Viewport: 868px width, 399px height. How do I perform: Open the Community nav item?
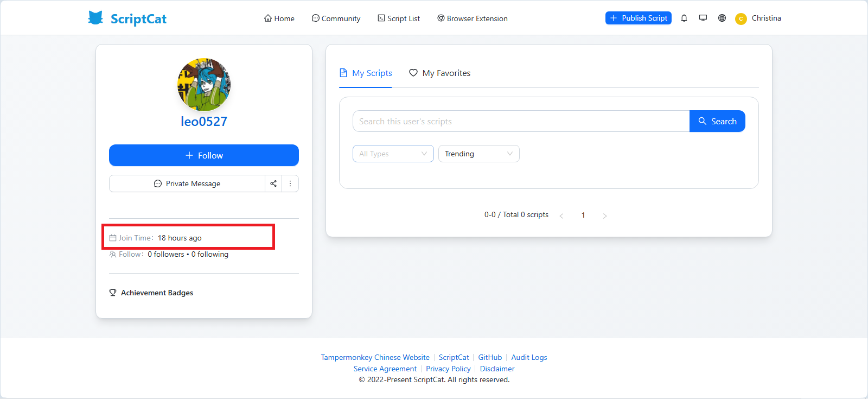pyautogui.click(x=336, y=18)
